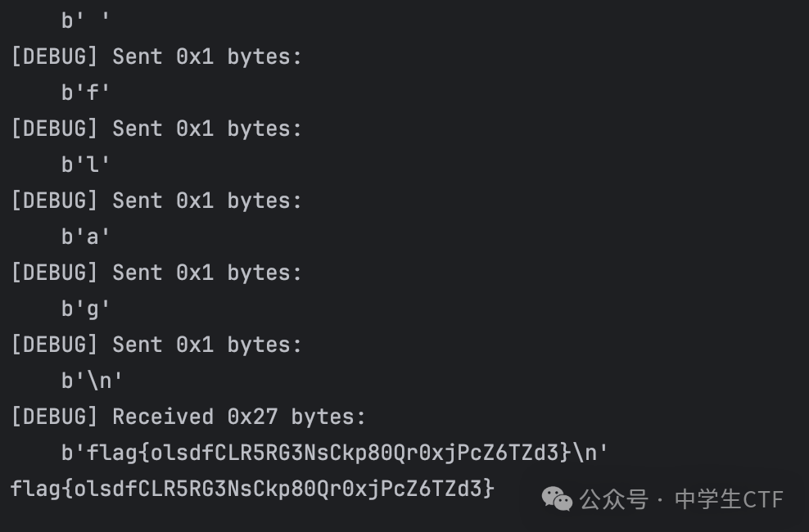Click the Sent 0x1 bytes line above b'g'
This screenshot has height=532, width=809.
tap(156, 273)
